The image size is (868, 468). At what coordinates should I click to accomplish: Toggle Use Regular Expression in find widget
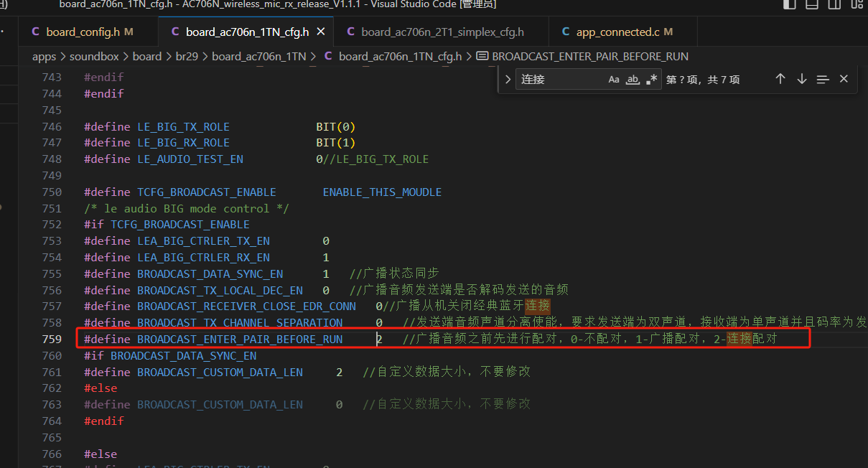click(651, 80)
